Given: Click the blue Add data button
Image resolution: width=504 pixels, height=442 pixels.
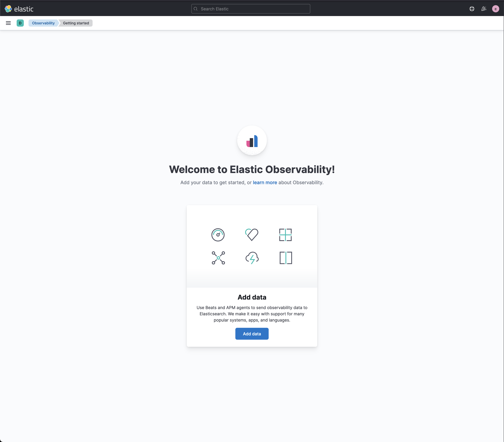Looking at the screenshot, I should (252, 334).
